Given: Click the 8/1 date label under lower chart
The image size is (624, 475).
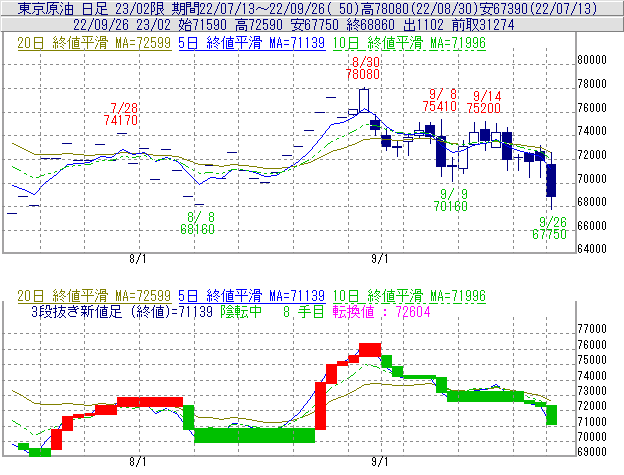Looking at the screenshot, I should [138, 462].
